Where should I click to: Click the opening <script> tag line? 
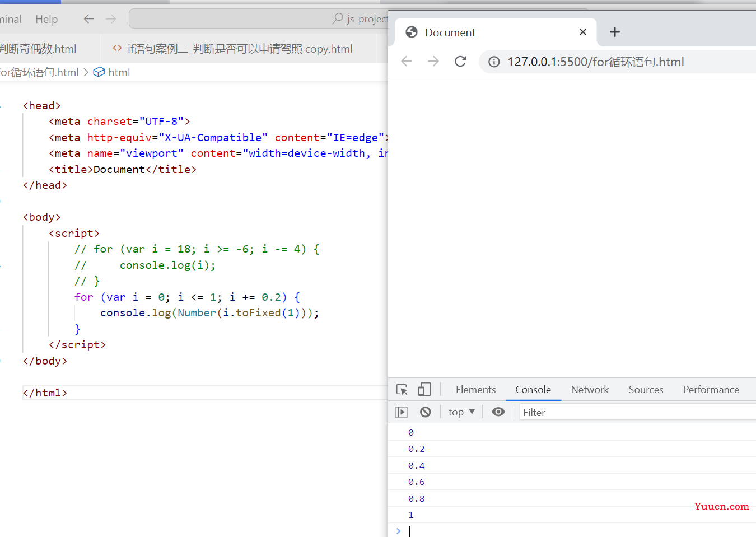(x=74, y=234)
